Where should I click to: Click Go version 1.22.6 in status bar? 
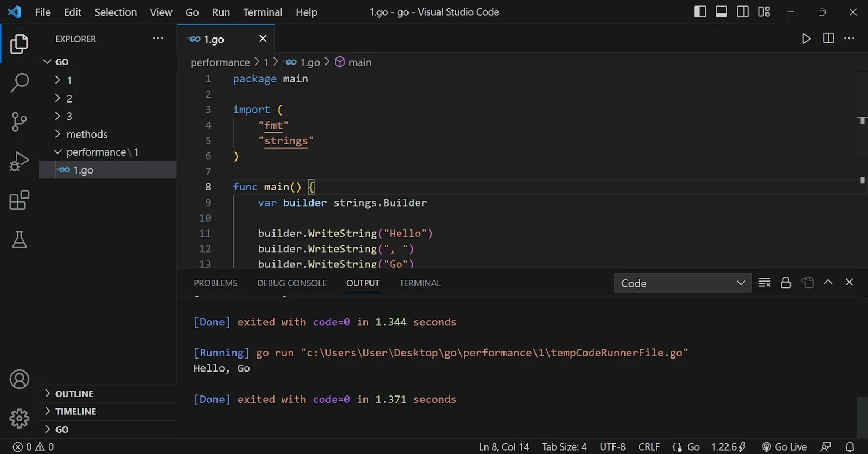coord(729,447)
